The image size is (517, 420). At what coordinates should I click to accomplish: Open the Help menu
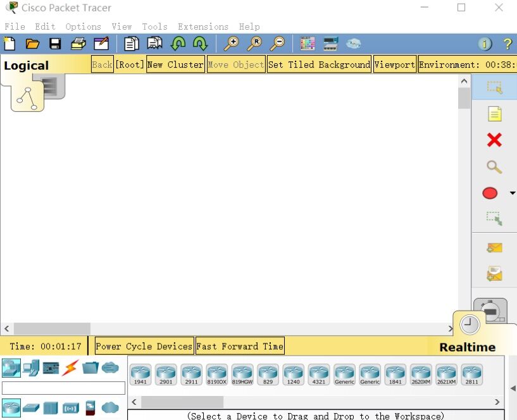pyautogui.click(x=249, y=27)
